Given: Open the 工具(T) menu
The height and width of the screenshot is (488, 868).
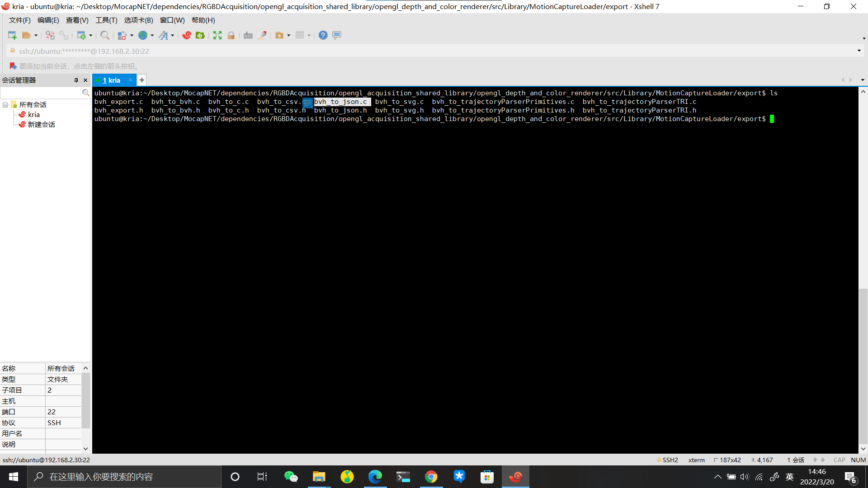Looking at the screenshot, I should tap(106, 20).
